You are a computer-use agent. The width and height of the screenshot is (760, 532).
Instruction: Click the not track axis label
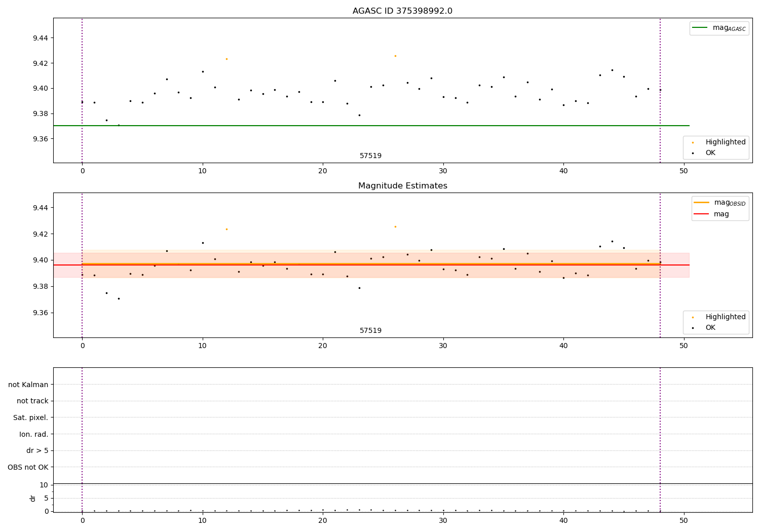tap(32, 401)
